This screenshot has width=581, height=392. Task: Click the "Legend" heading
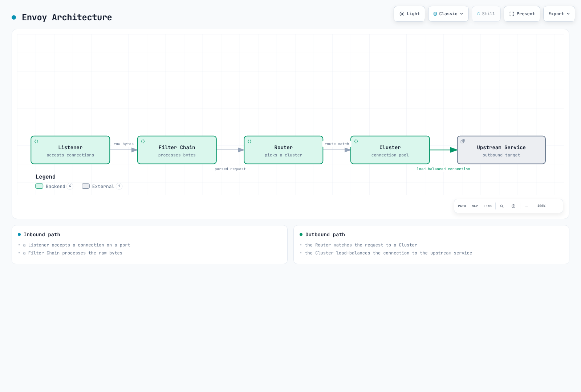point(46,177)
